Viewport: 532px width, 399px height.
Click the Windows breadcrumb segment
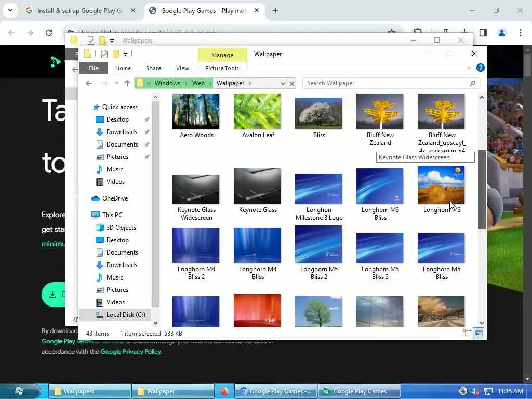[x=168, y=83]
